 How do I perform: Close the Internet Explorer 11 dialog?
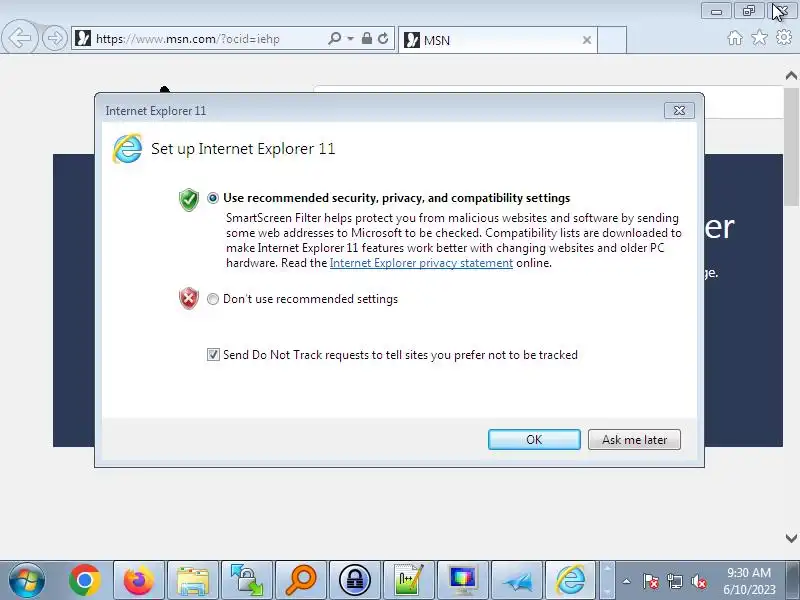pos(679,110)
